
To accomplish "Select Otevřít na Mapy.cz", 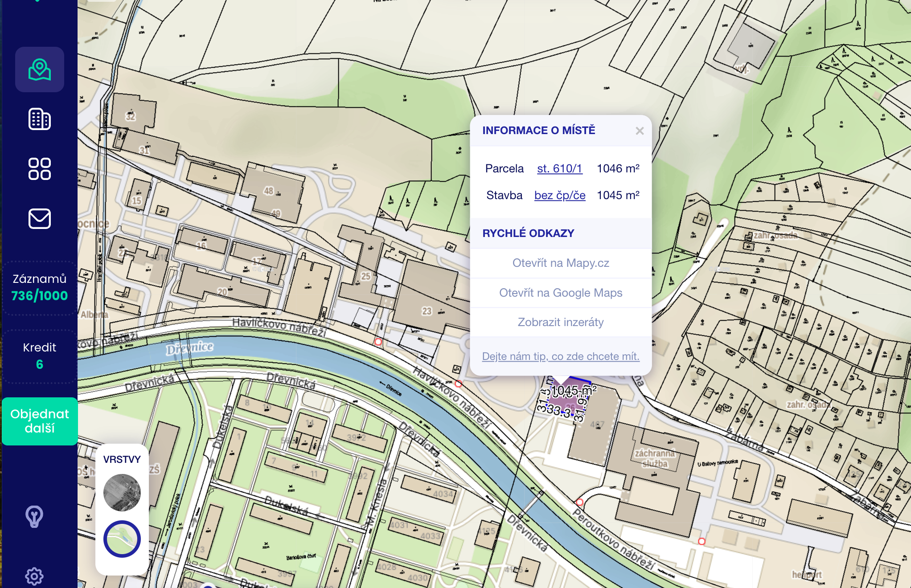I will (560, 263).
